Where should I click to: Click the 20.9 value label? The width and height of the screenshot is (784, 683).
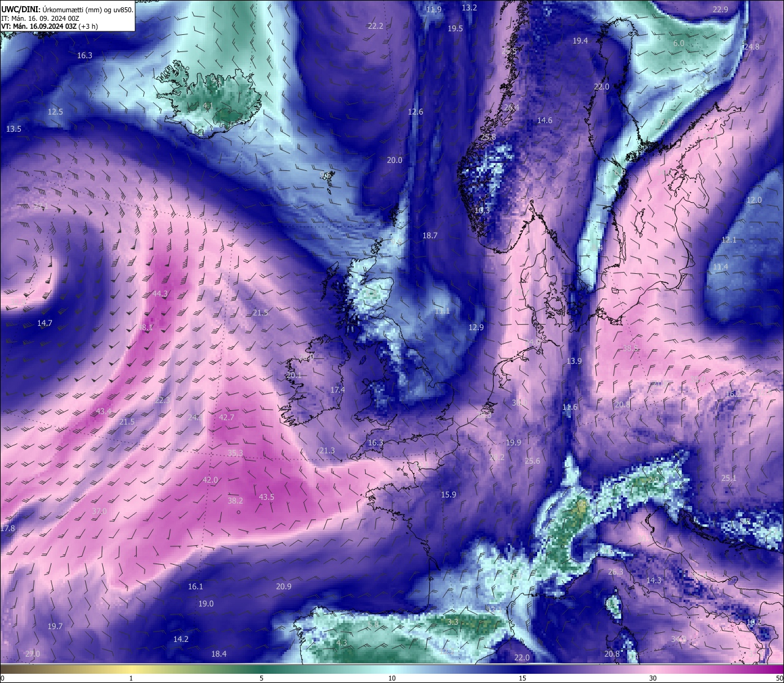284,586
